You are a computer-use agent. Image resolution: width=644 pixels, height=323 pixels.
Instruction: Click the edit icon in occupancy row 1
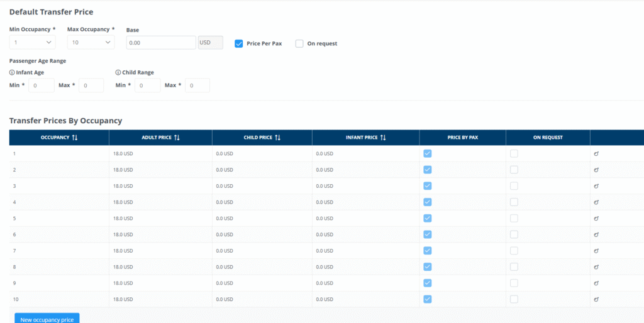point(596,153)
